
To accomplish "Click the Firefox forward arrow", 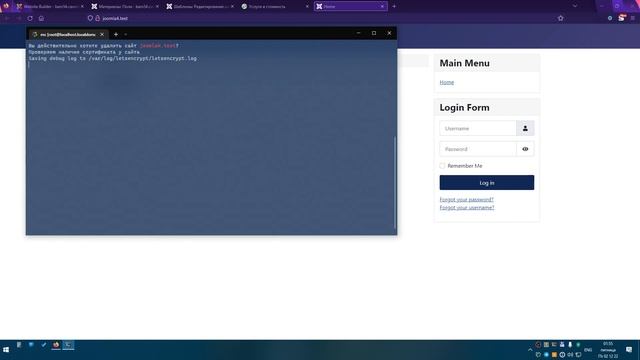I will click(18, 18).
